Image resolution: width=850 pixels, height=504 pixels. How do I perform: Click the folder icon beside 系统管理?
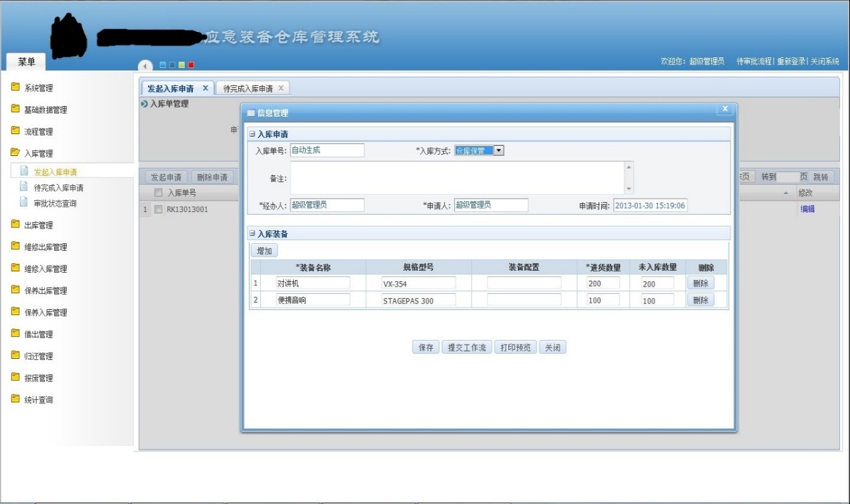(15, 87)
